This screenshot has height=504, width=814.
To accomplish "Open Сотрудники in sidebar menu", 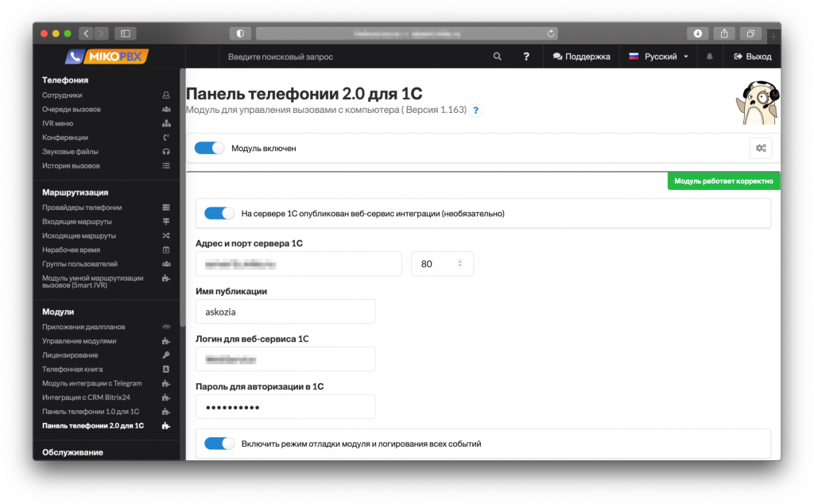I will 62,95.
